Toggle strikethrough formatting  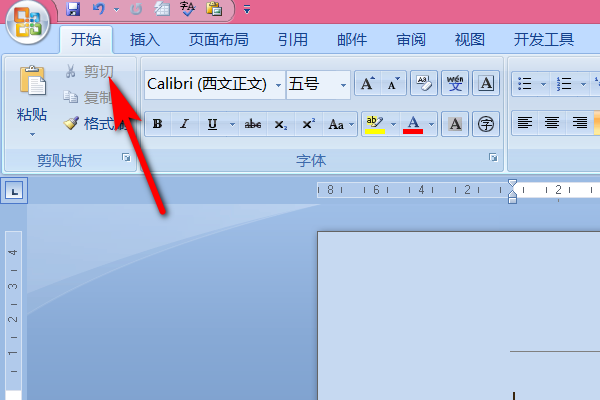(x=253, y=124)
